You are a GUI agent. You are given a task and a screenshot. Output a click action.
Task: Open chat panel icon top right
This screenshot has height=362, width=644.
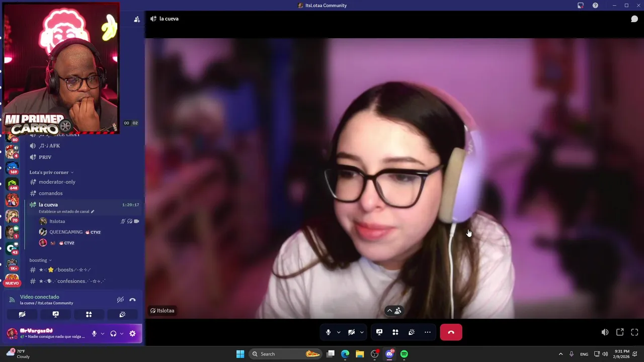(634, 19)
